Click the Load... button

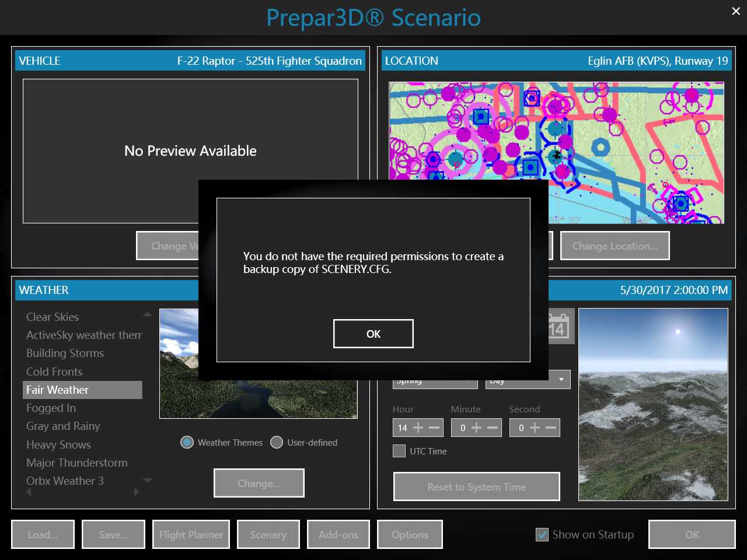pyautogui.click(x=43, y=534)
